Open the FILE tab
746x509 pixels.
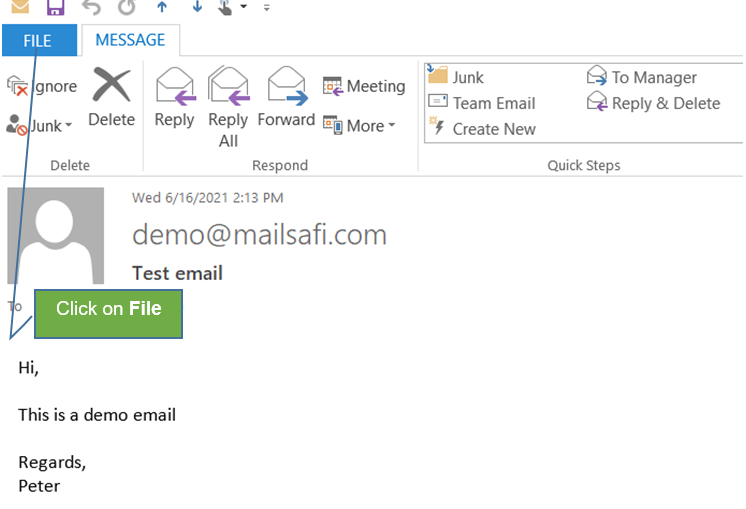[38, 41]
